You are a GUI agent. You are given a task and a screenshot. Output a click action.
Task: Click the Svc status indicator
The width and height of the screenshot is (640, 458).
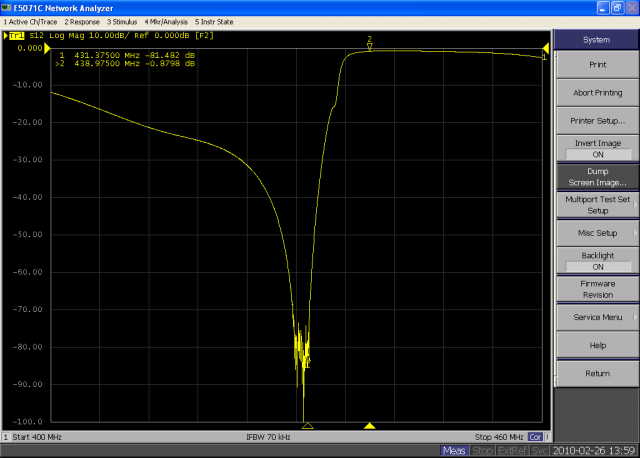click(x=537, y=451)
